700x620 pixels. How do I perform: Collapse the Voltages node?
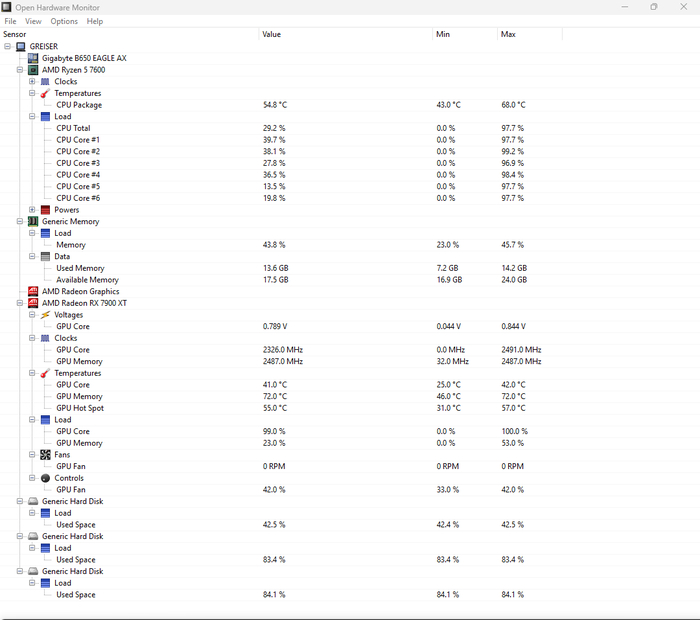tap(32, 315)
